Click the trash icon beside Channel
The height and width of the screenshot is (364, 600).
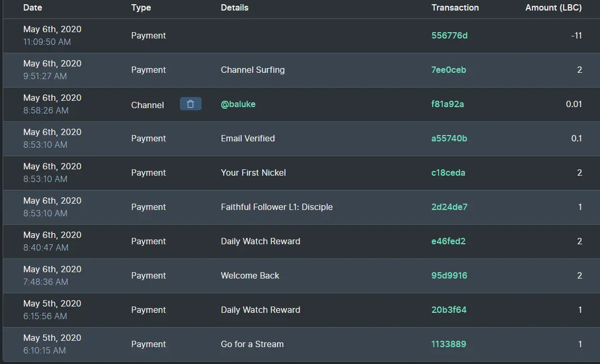(x=191, y=104)
